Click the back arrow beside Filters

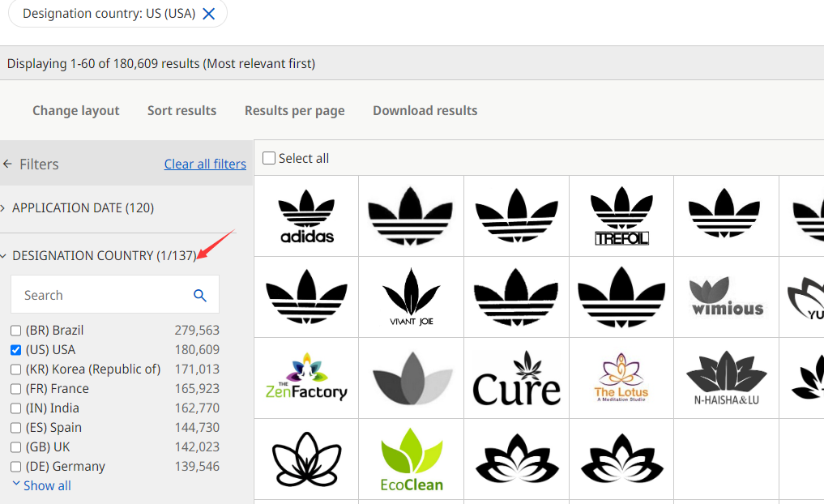click(x=7, y=164)
